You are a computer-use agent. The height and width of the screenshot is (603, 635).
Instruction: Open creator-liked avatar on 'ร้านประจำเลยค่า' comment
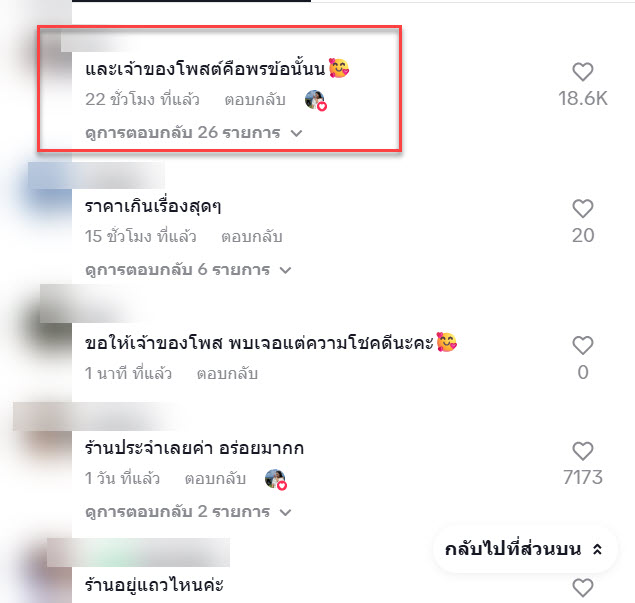[x=276, y=479]
